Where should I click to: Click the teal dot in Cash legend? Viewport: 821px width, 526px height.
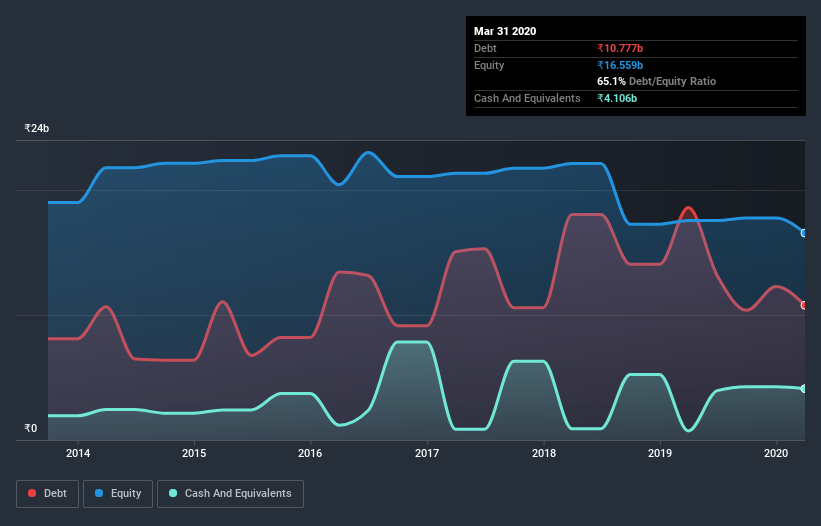pos(173,493)
